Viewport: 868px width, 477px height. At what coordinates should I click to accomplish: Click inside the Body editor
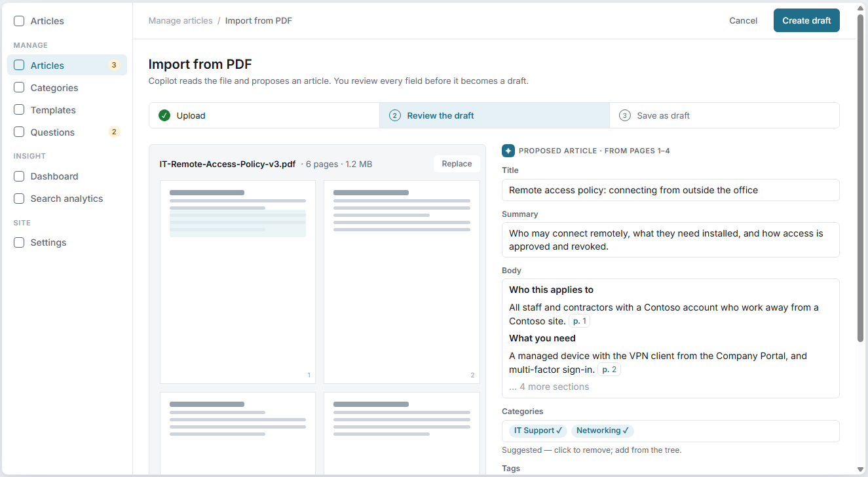pyautogui.click(x=670, y=338)
